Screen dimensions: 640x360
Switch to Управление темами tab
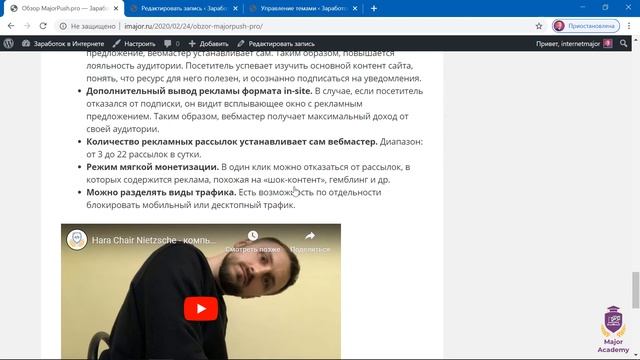tap(303, 8)
